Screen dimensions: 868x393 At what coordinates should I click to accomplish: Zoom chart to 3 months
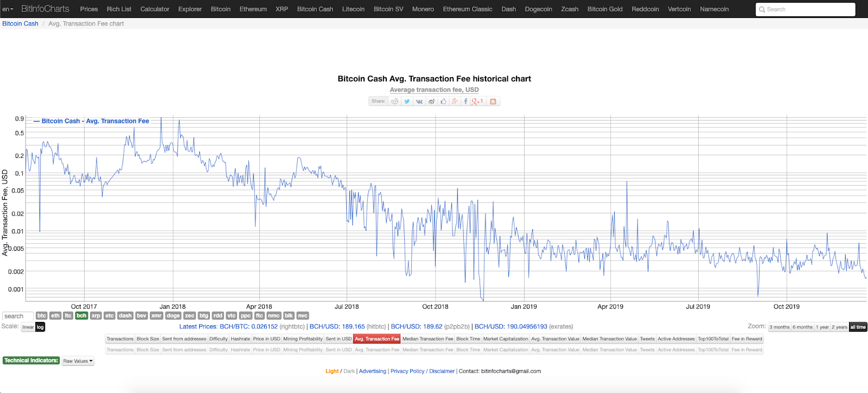[x=780, y=327]
